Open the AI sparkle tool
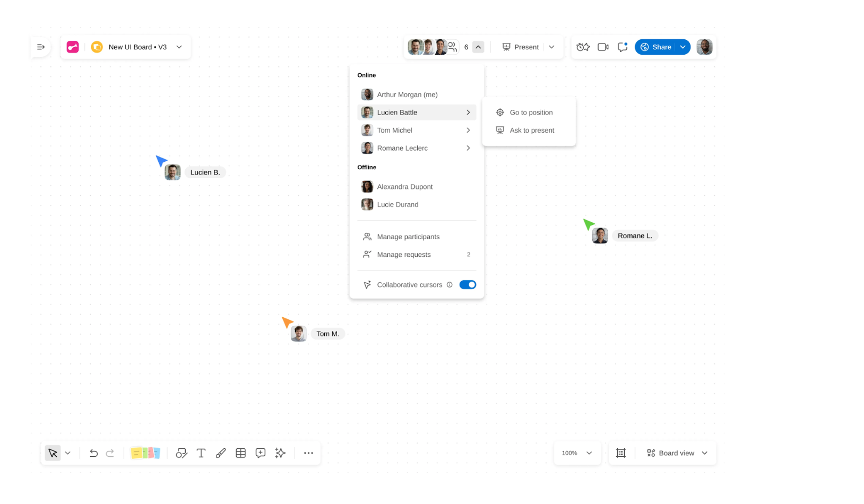Viewport: 864px width, 504px height. [280, 453]
